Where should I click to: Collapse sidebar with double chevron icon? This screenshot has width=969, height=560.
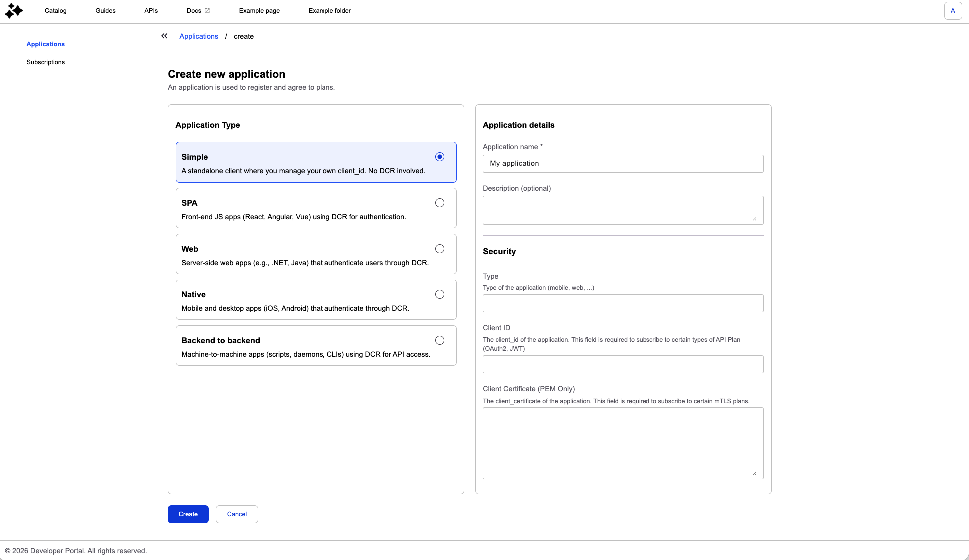click(x=164, y=36)
